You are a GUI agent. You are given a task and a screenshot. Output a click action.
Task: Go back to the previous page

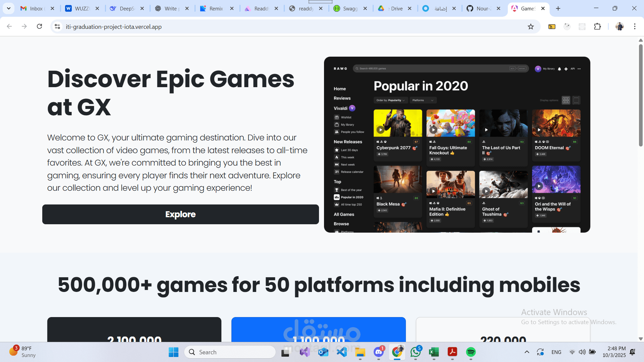point(9,26)
